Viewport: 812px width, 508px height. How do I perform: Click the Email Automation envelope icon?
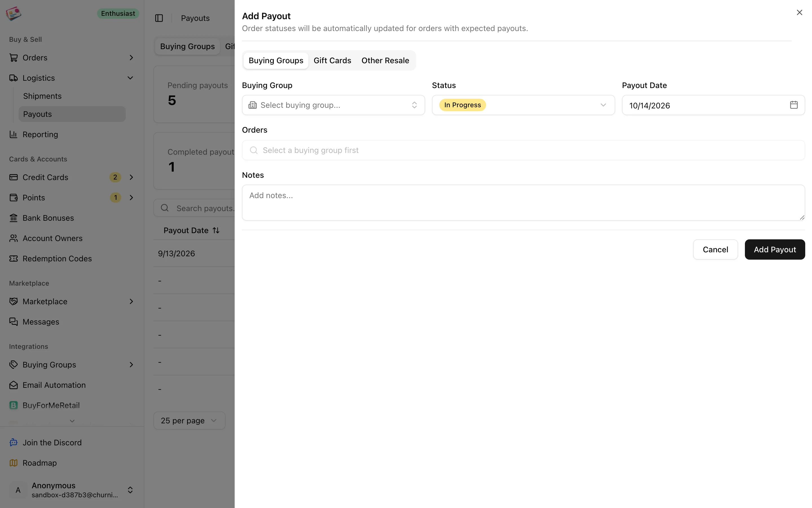point(14,385)
